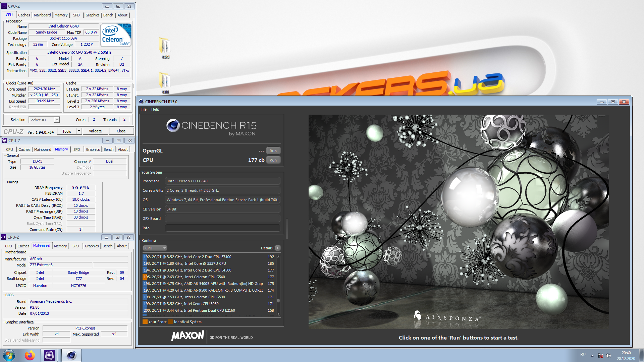This screenshot has height=362, width=644.
Task: Click the Details arrow icon in Ranking
Action: 277,248
